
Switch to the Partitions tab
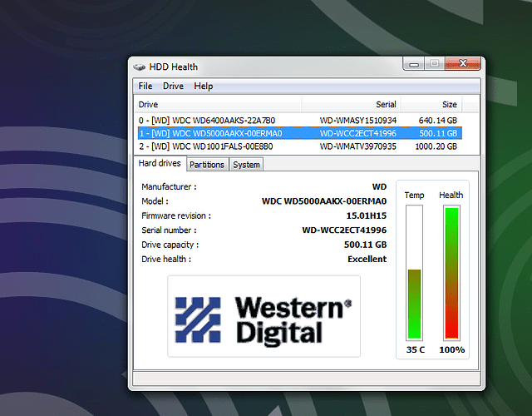207,165
